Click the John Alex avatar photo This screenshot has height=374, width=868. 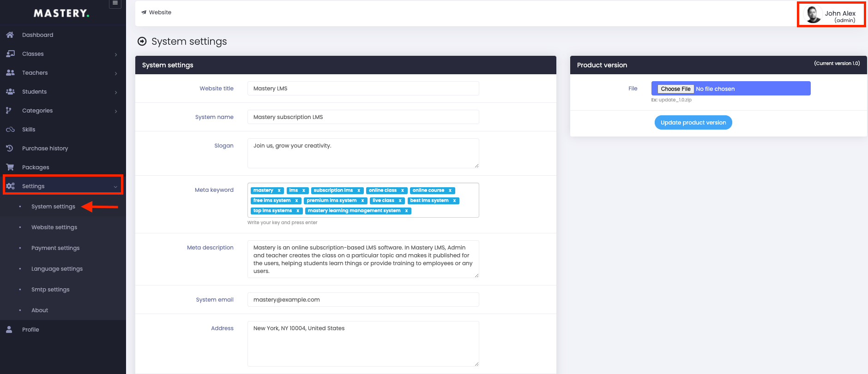[813, 14]
